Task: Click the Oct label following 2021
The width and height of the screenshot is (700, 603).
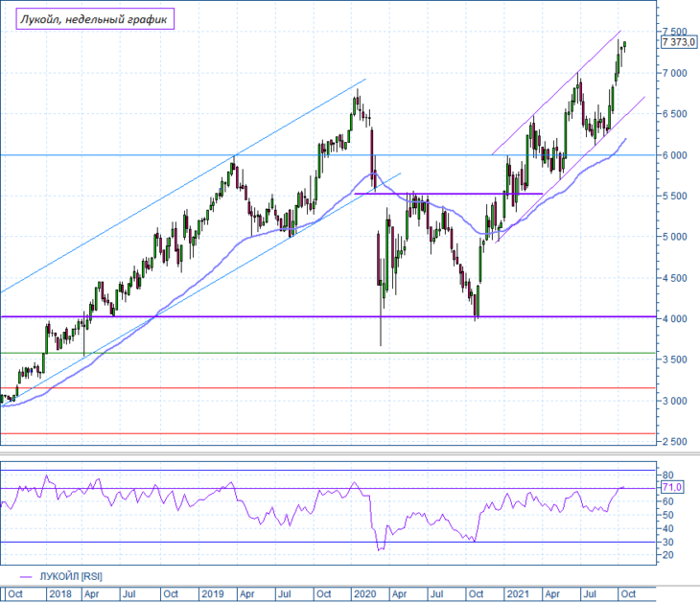Action: click(x=628, y=594)
